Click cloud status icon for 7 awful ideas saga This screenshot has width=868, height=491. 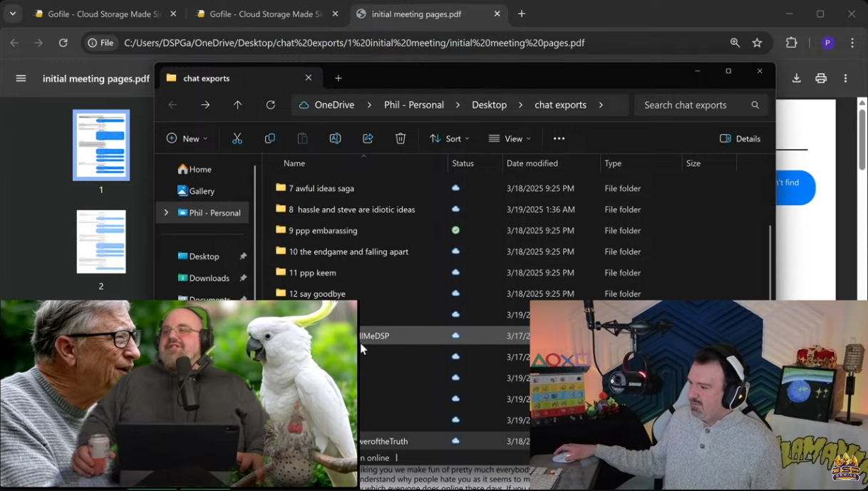455,188
